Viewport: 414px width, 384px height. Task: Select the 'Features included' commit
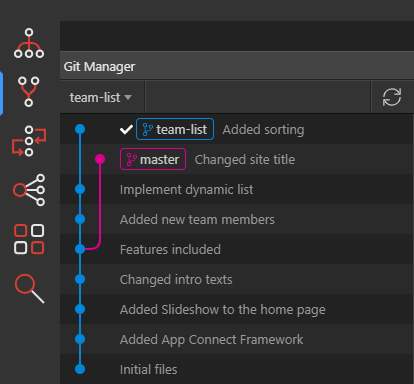coord(170,249)
